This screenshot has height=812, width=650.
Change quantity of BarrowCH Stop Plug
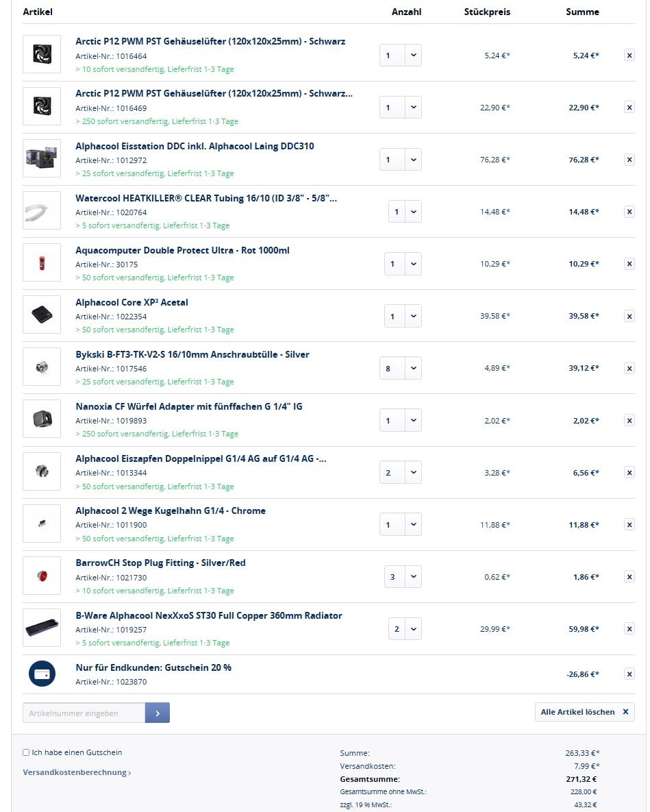(x=403, y=576)
